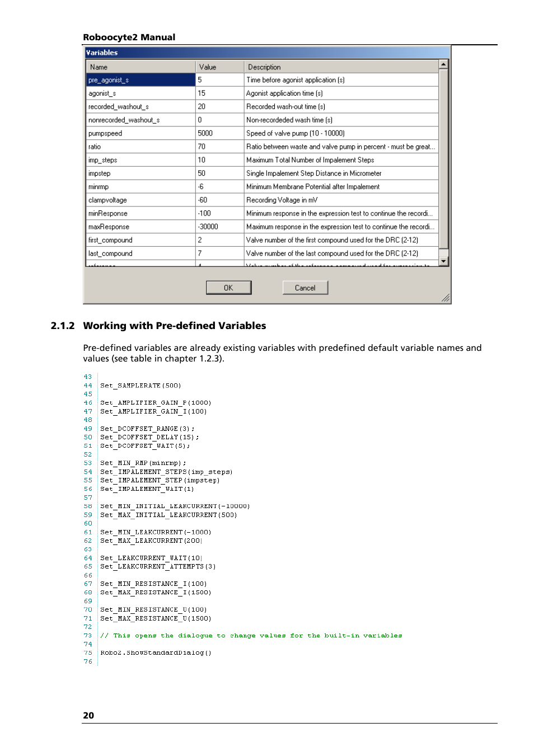Screen dimensions: 534x756
Task: Click the resize grip of Variables dialog
Action: pyautogui.click(x=446, y=298)
